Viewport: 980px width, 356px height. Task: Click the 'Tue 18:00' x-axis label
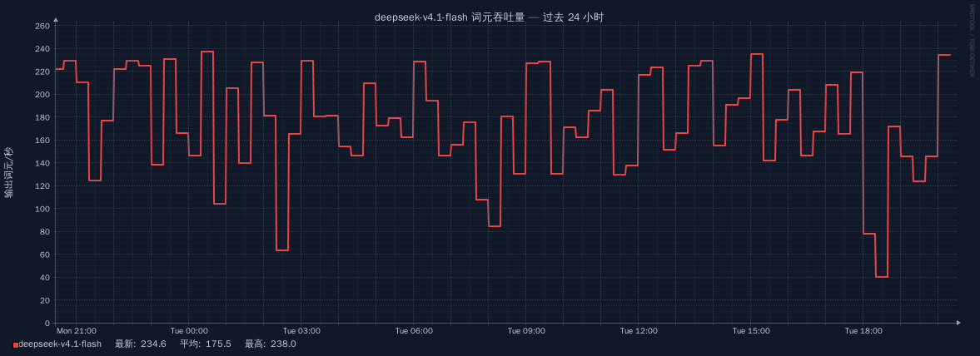point(863,330)
